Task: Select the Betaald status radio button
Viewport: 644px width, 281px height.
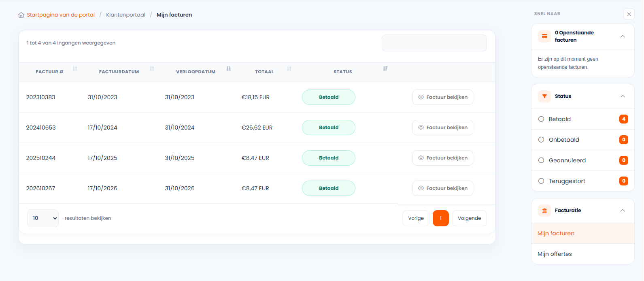Action: coord(541,119)
